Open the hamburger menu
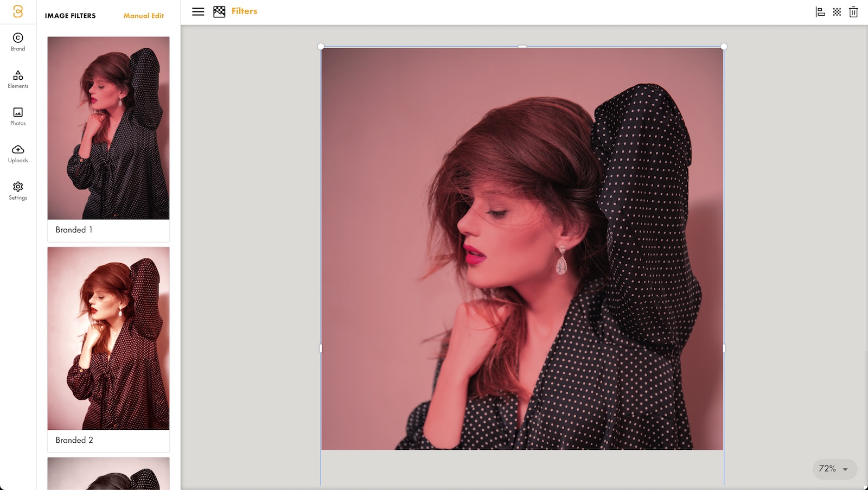This screenshot has height=490, width=868. (x=198, y=11)
